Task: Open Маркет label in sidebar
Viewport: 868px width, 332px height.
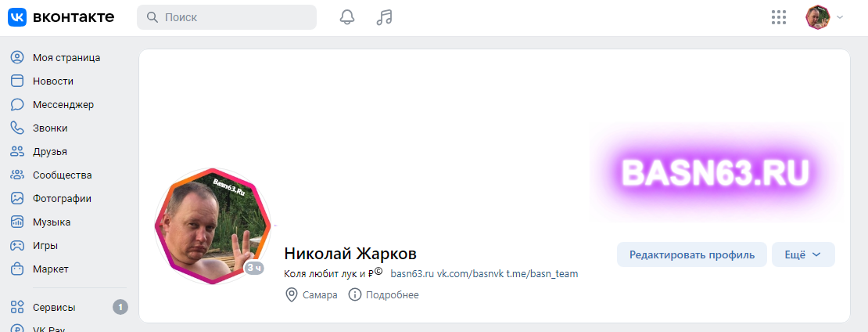Action: click(x=50, y=269)
